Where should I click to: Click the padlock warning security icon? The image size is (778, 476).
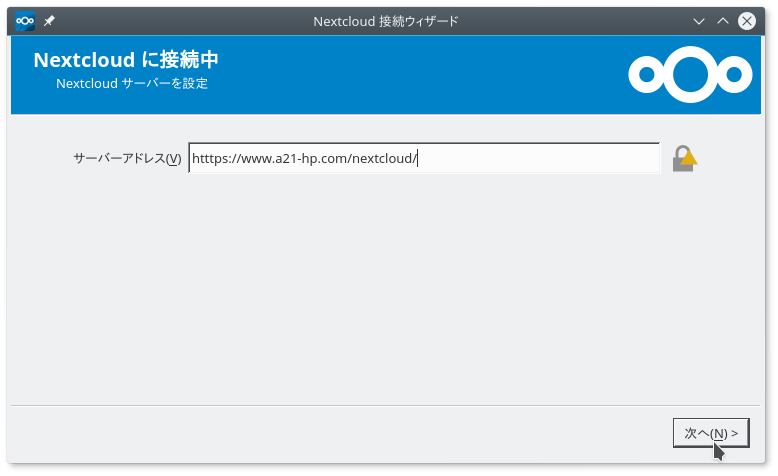pyautogui.click(x=685, y=158)
